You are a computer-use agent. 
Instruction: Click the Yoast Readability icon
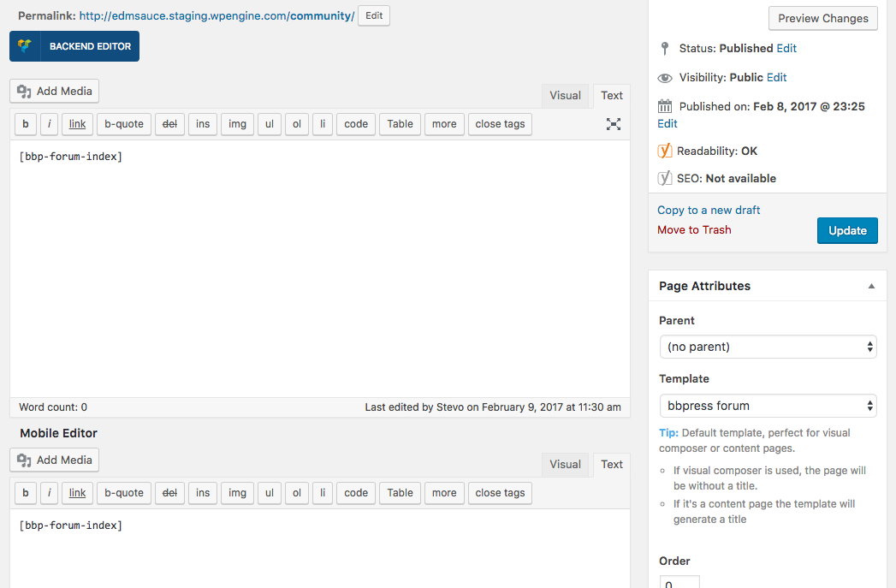(665, 151)
